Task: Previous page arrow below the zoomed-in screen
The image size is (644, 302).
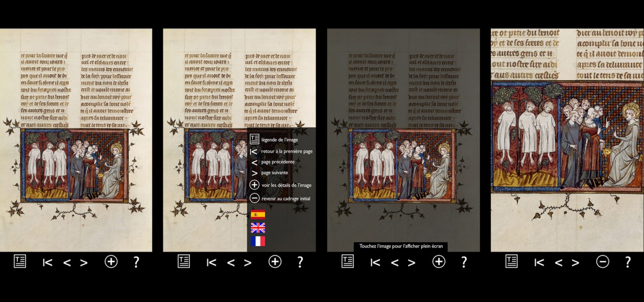Action: [x=559, y=262]
